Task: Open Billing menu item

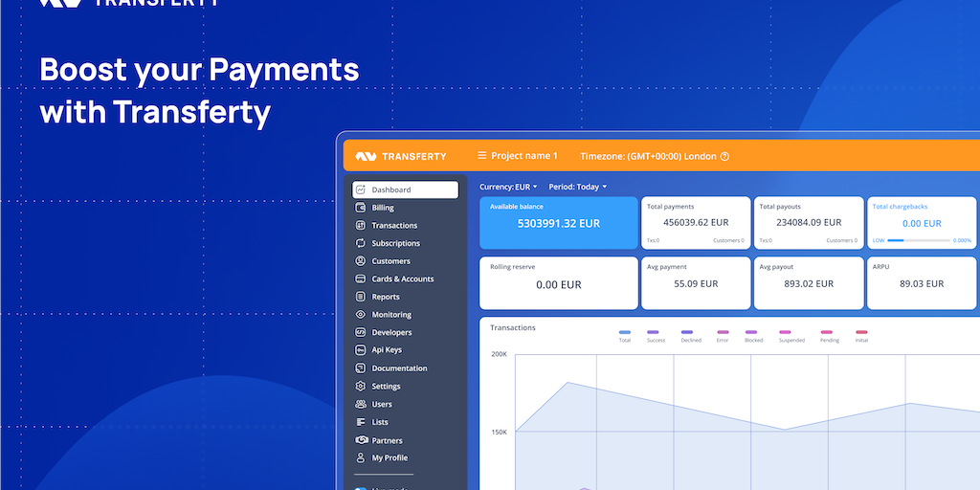Action: click(383, 208)
